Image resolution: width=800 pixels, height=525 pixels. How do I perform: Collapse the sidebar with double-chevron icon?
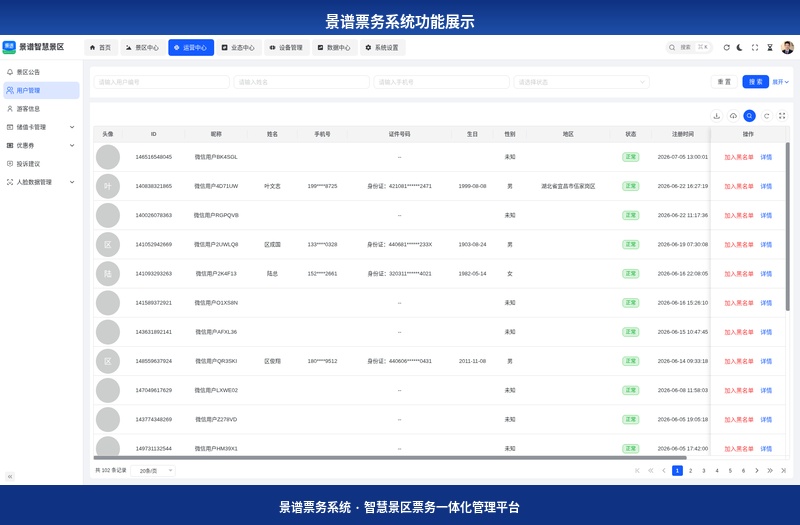tap(10, 476)
